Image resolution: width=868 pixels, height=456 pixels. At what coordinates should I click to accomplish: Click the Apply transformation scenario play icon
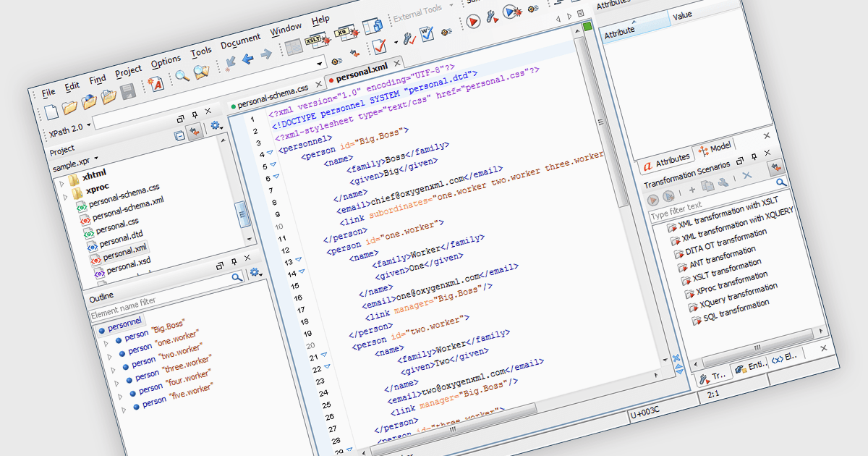(473, 22)
